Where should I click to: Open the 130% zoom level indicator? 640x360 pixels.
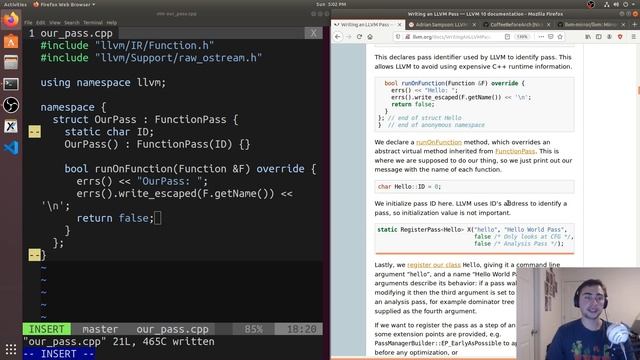click(x=522, y=37)
